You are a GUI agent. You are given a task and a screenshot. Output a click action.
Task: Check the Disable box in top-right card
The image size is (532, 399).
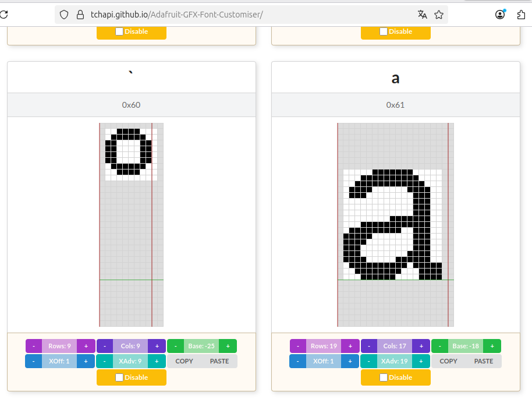(x=384, y=31)
